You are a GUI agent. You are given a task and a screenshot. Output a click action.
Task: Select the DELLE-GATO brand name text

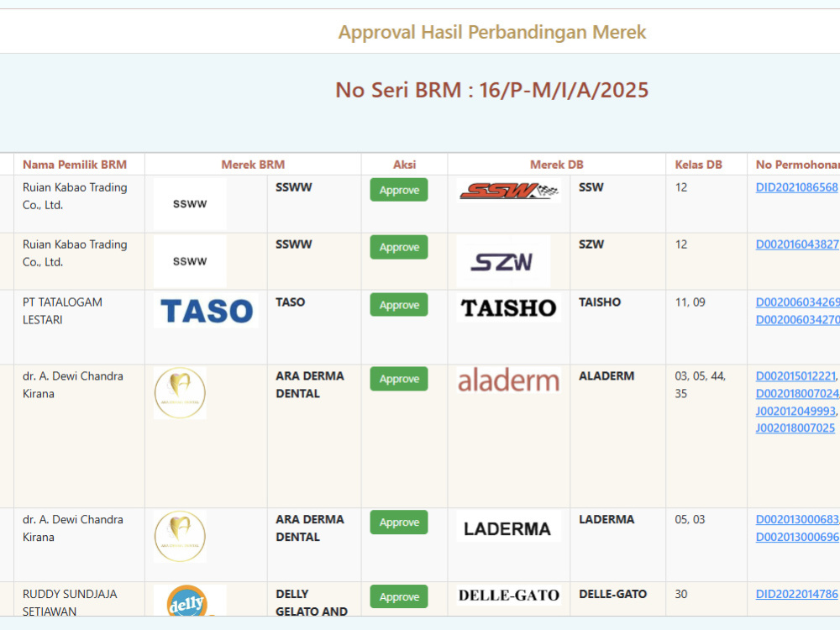[x=613, y=594]
